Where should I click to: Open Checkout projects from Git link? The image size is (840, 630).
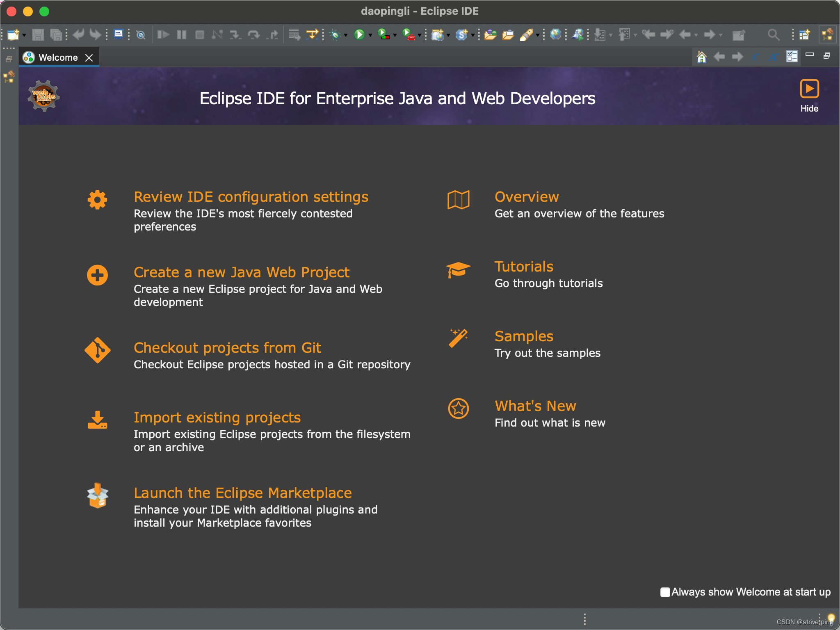coord(227,348)
